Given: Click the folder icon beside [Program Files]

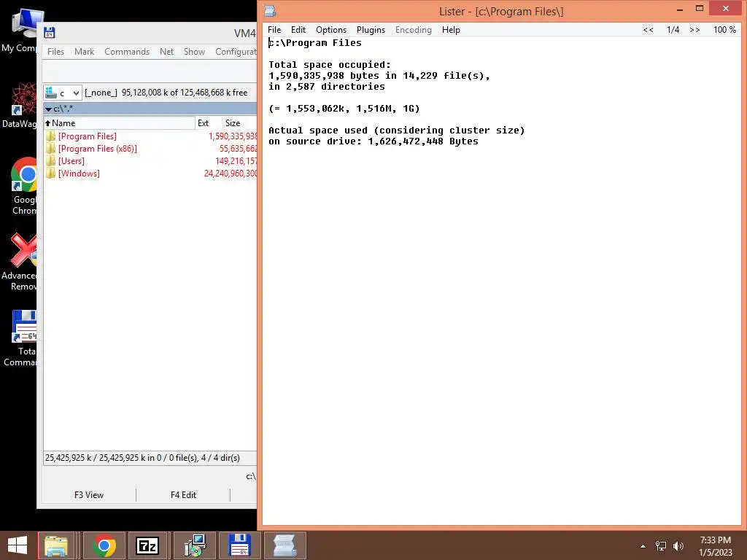Looking at the screenshot, I should point(50,136).
